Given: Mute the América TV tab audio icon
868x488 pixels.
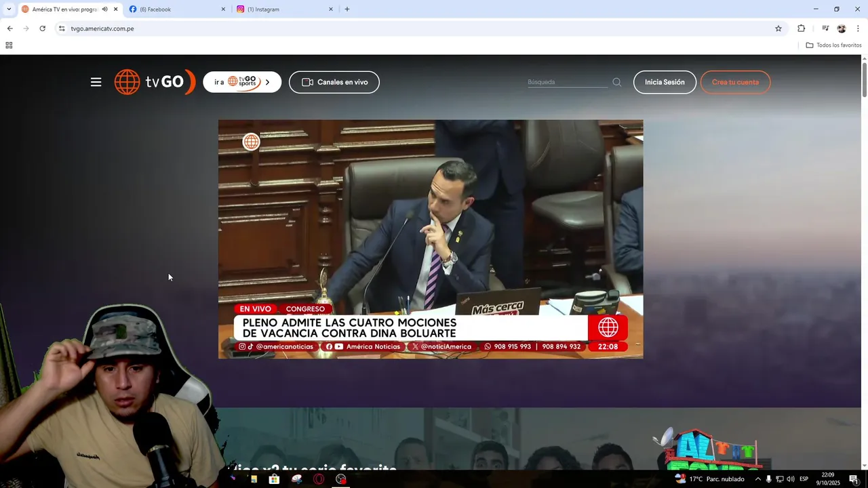Looking at the screenshot, I should 104,9.
